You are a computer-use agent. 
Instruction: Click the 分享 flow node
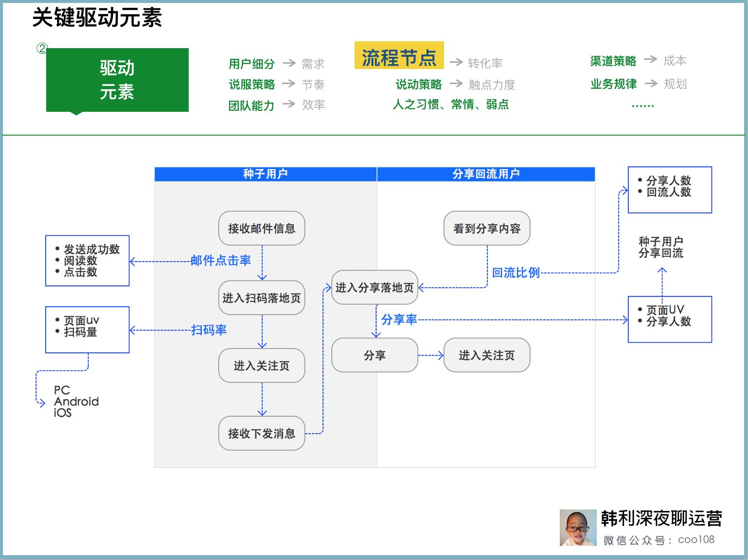point(374,355)
